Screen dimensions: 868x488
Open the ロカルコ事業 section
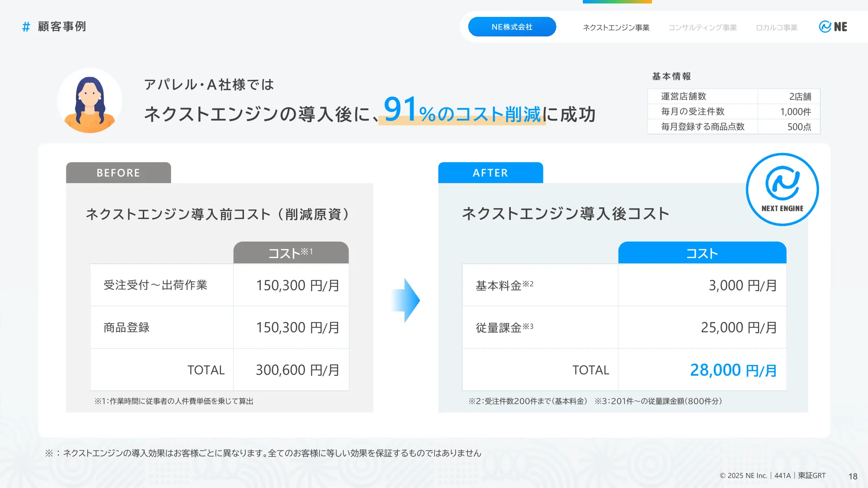pos(776,27)
